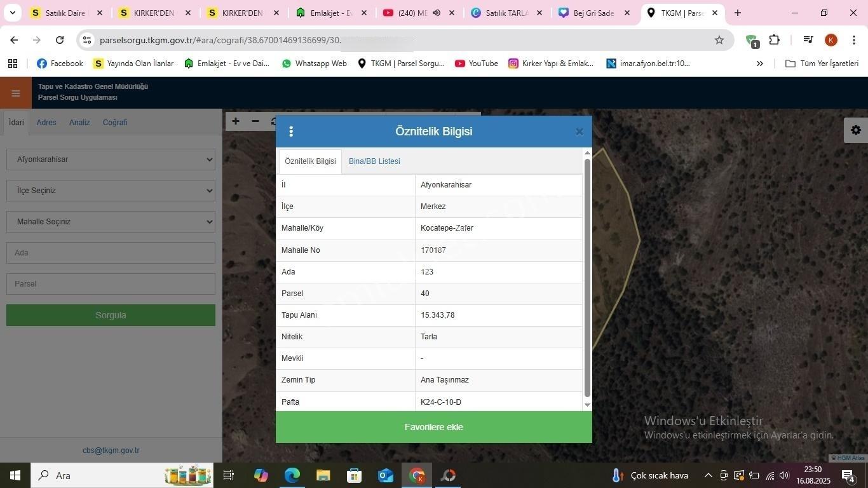Open Chrome extensions puzzle icon
The width and height of the screenshot is (868, 488).
(774, 40)
